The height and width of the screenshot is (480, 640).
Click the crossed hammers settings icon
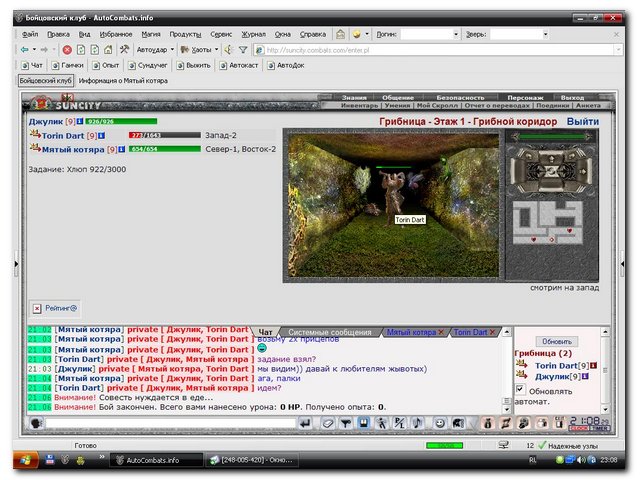124,50
